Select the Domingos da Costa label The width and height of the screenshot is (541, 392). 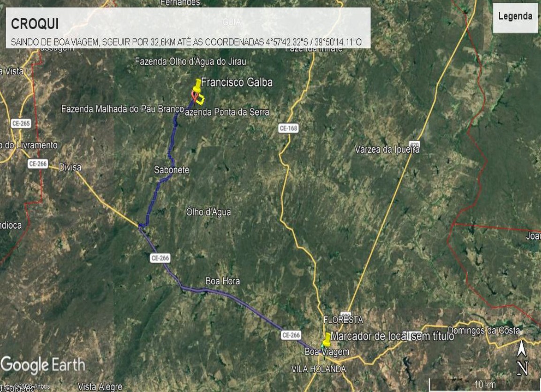tap(484, 330)
